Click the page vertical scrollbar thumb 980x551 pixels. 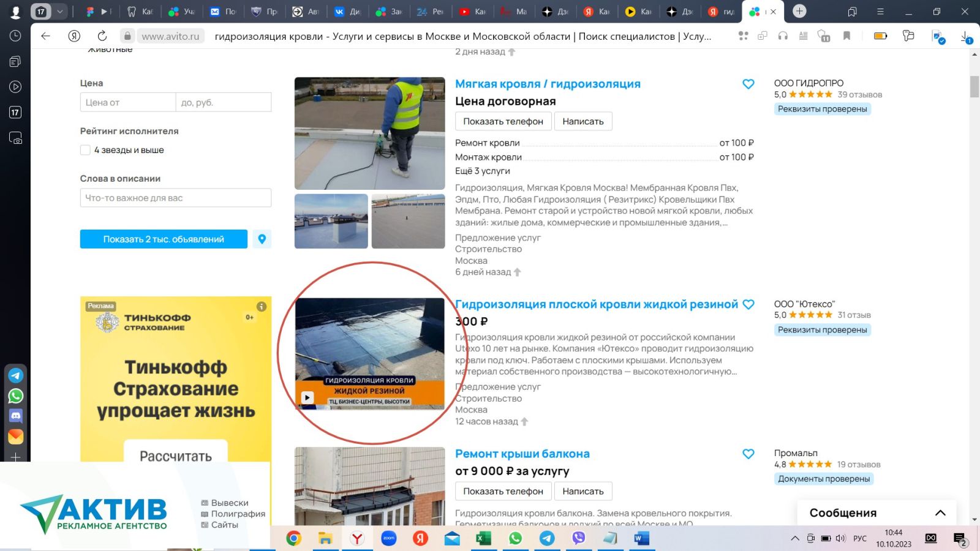(974, 86)
